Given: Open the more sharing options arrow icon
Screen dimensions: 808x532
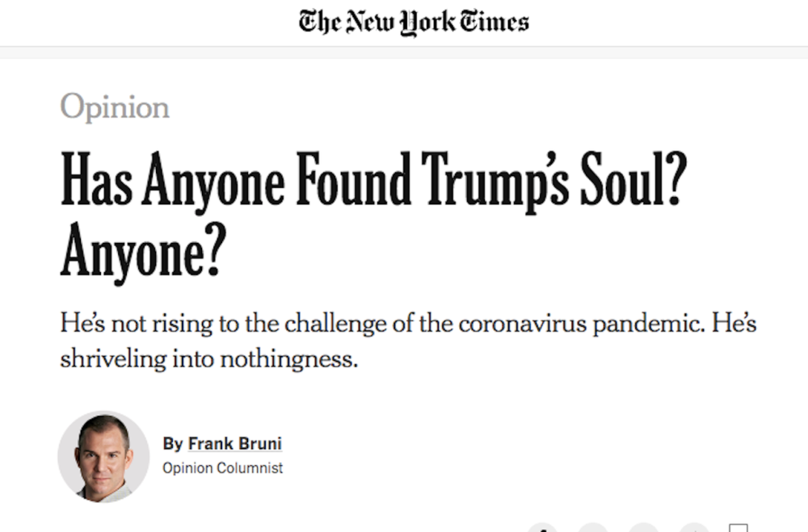Looking at the screenshot, I should click(694, 527).
